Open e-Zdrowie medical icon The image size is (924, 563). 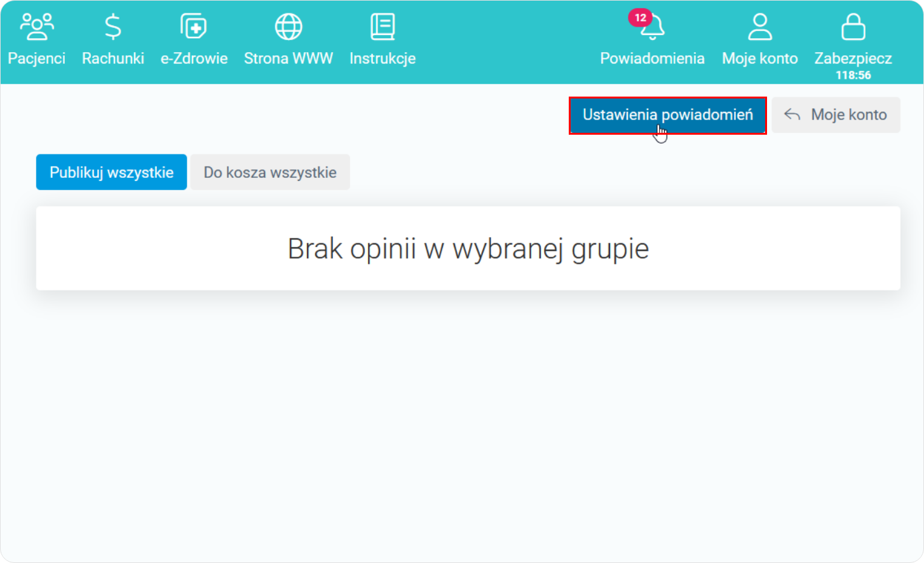tap(194, 27)
